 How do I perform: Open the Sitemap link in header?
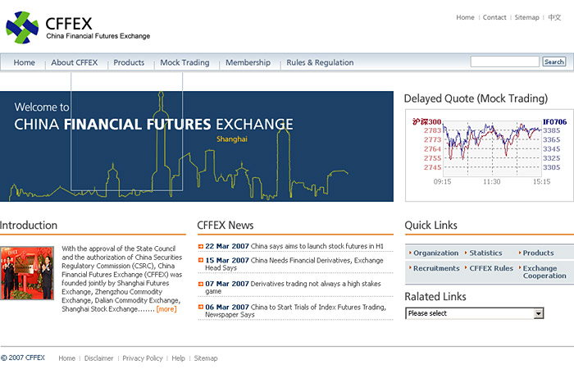(526, 17)
